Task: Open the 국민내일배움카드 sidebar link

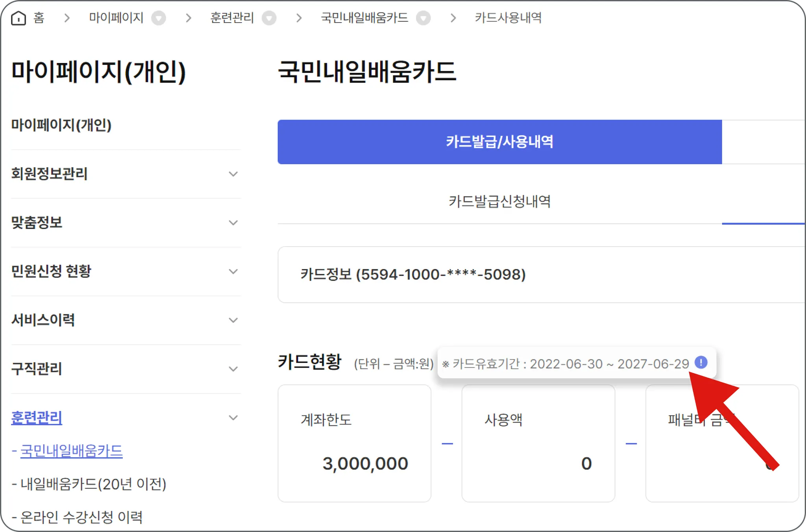Action: pos(71,451)
